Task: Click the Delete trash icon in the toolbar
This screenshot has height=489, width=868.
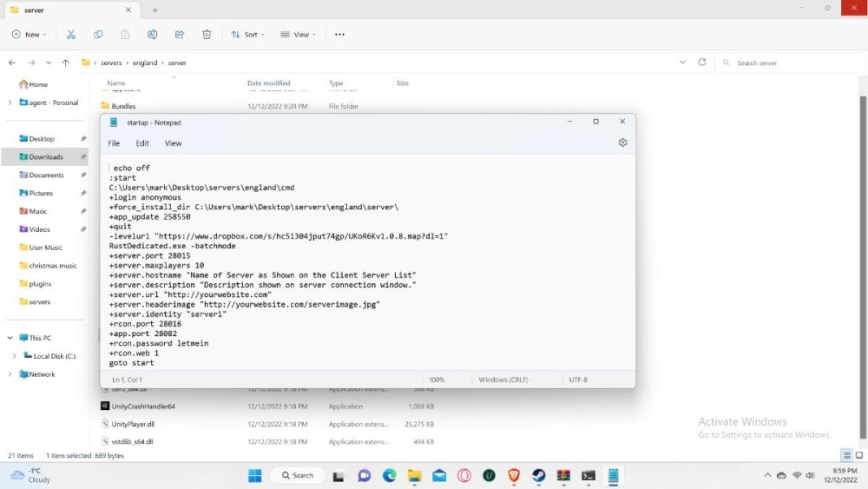Action: (x=207, y=35)
